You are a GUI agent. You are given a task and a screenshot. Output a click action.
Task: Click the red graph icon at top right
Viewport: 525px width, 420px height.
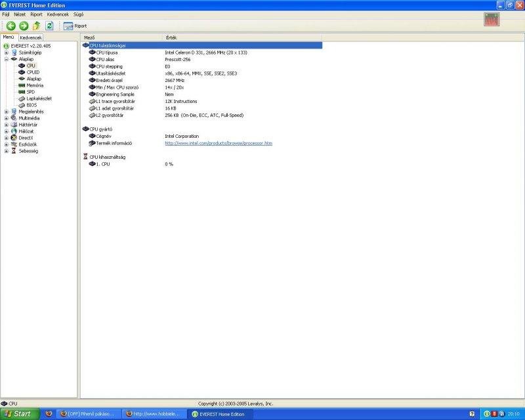492,19
